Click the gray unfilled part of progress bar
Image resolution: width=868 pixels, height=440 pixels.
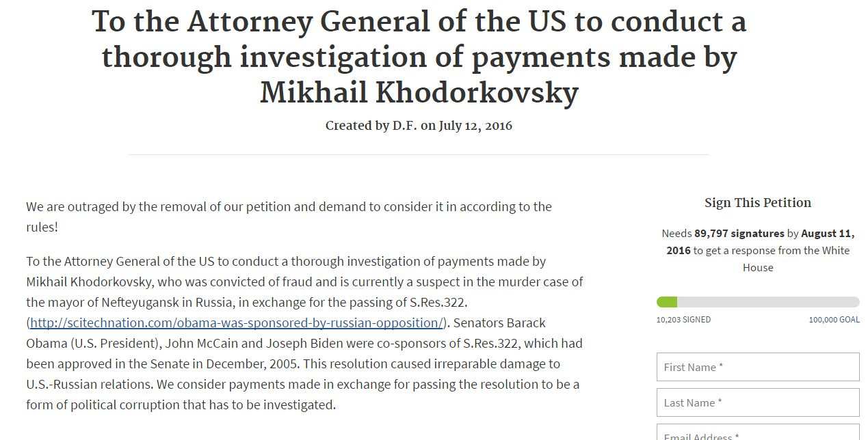(767, 302)
